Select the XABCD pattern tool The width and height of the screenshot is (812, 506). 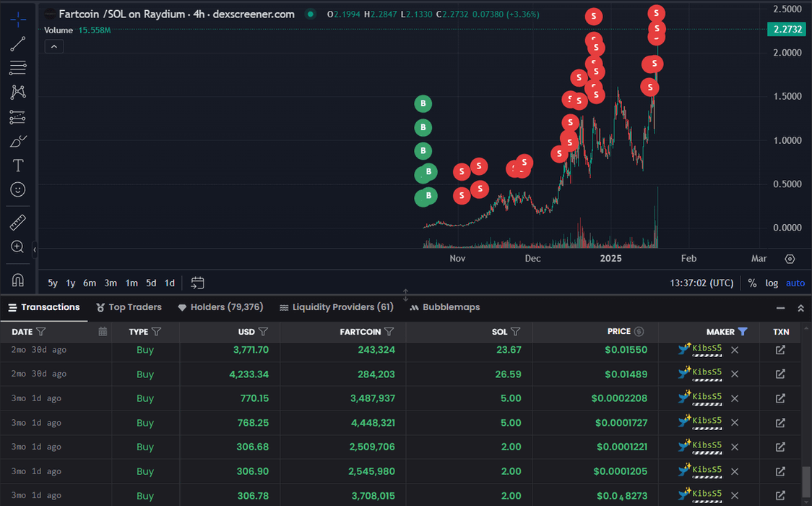point(17,93)
